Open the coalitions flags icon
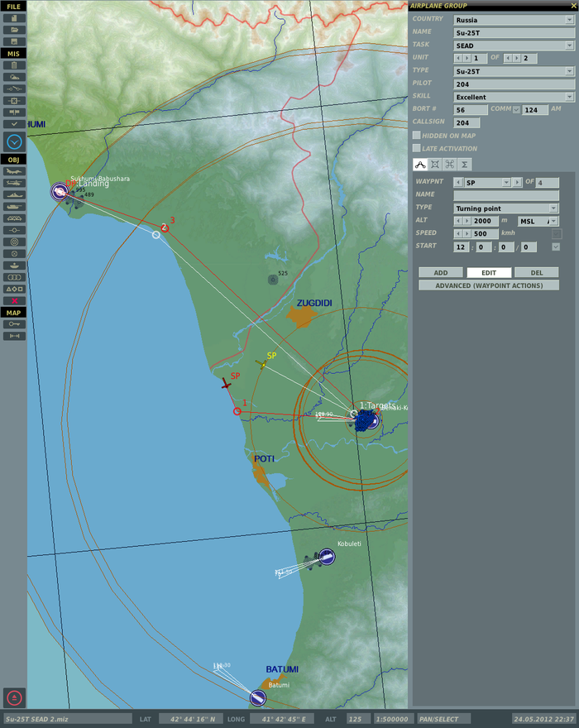The height and width of the screenshot is (728, 579). [x=14, y=113]
